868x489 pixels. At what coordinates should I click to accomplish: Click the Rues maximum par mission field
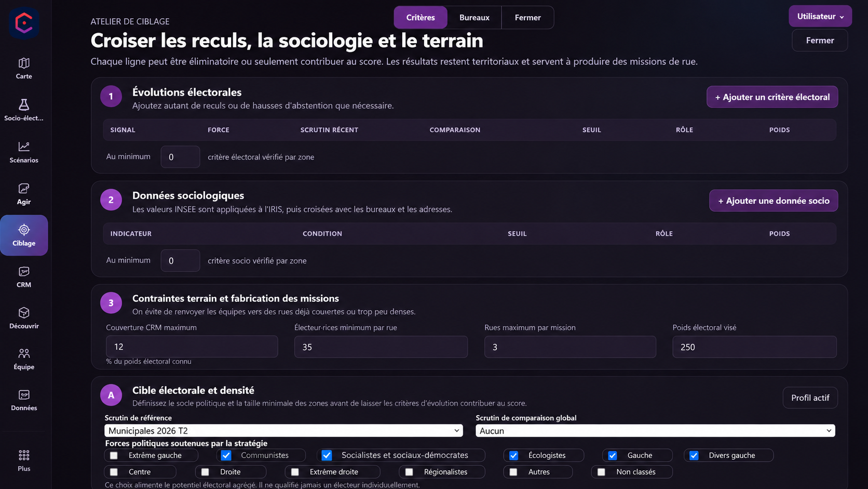tap(570, 347)
